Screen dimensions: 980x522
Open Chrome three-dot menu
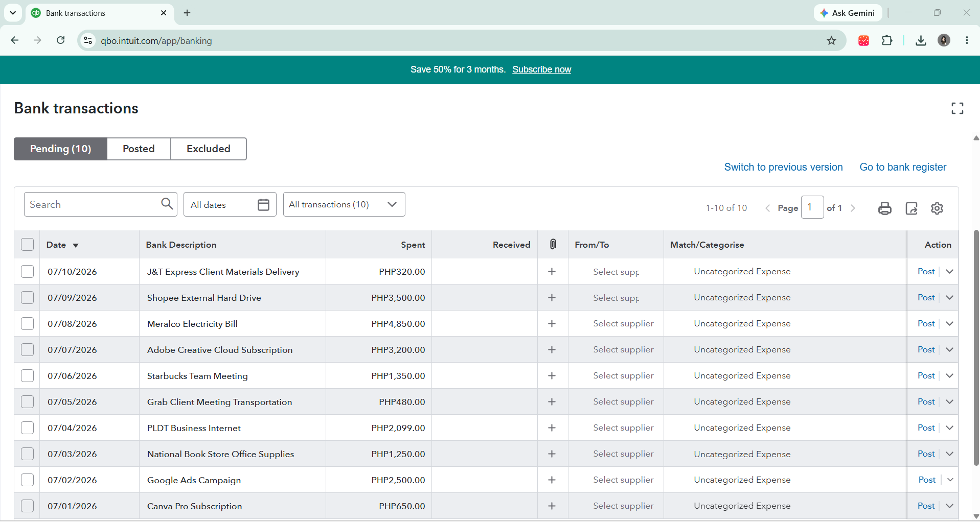(967, 41)
